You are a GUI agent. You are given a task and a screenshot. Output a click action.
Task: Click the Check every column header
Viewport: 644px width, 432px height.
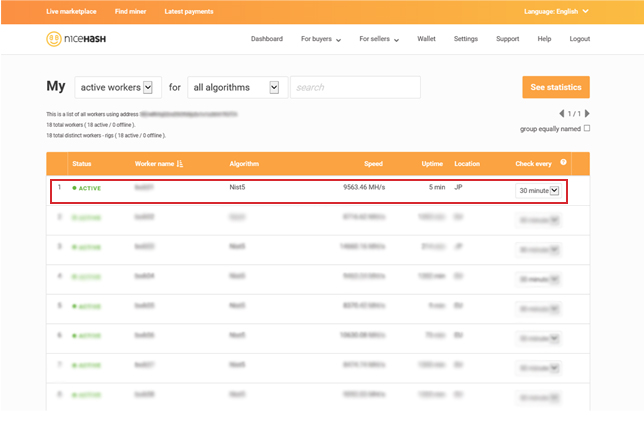[x=534, y=164]
